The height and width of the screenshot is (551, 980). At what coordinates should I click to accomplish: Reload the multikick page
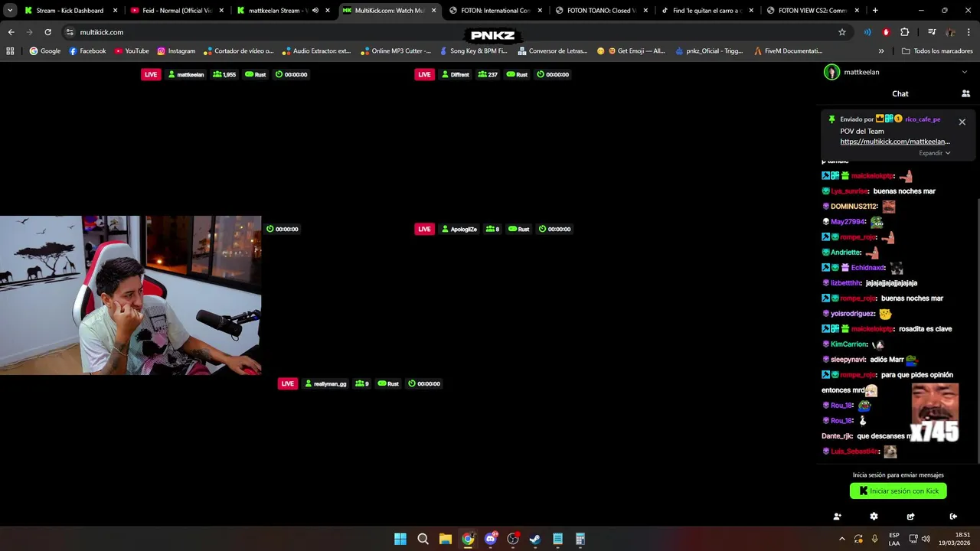point(47,32)
